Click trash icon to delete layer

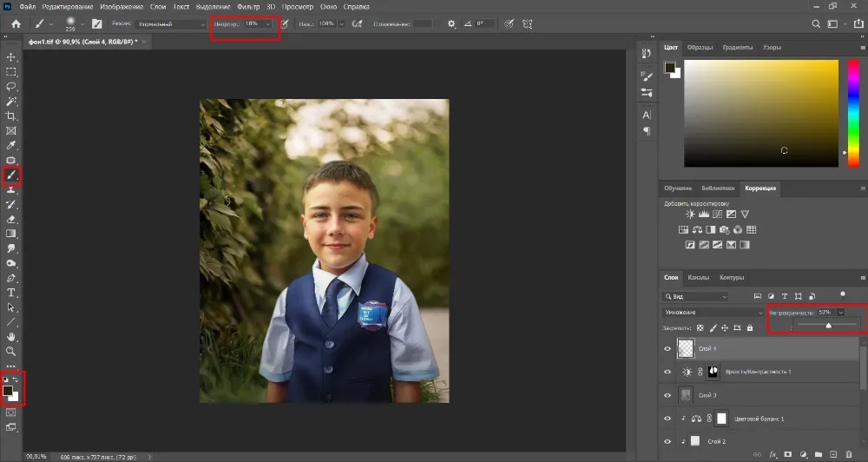[849, 454]
